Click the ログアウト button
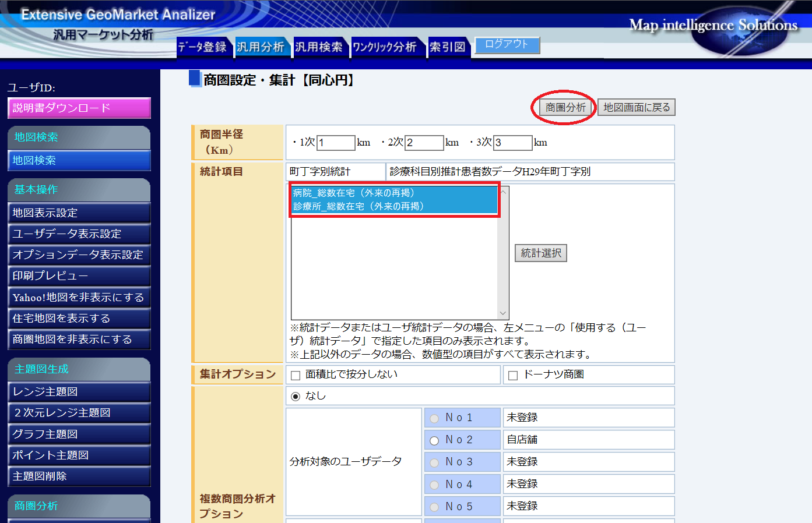The width and height of the screenshot is (812, 523). tap(507, 45)
